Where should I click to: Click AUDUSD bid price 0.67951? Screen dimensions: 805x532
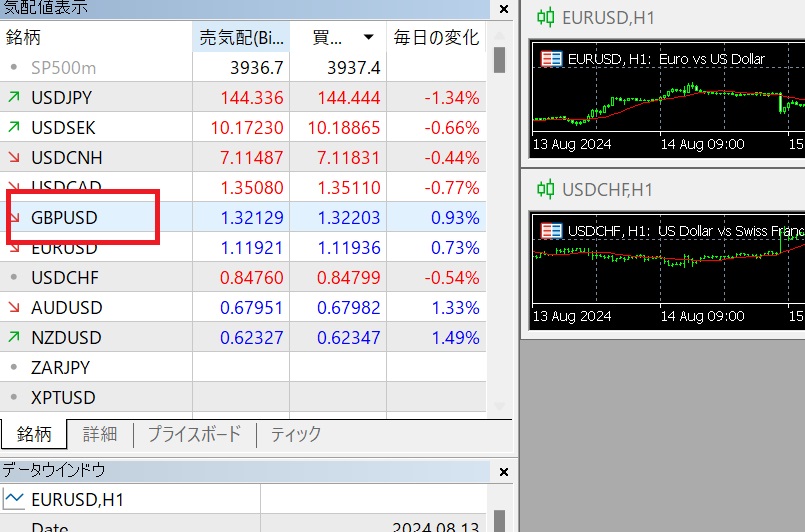252,308
